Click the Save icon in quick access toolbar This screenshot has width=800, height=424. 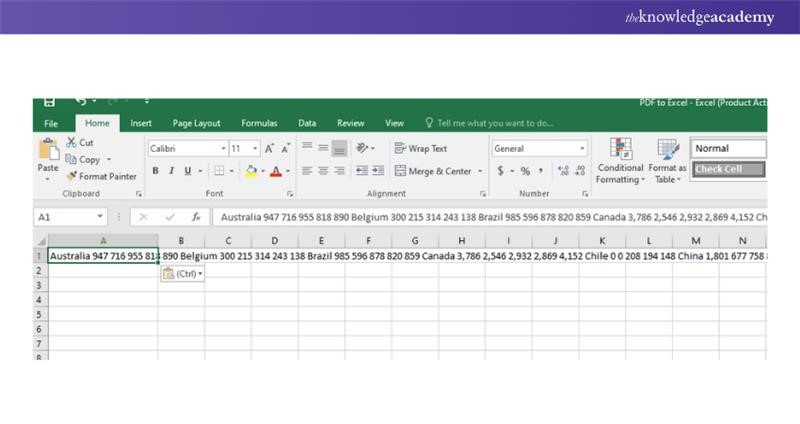tap(50, 102)
